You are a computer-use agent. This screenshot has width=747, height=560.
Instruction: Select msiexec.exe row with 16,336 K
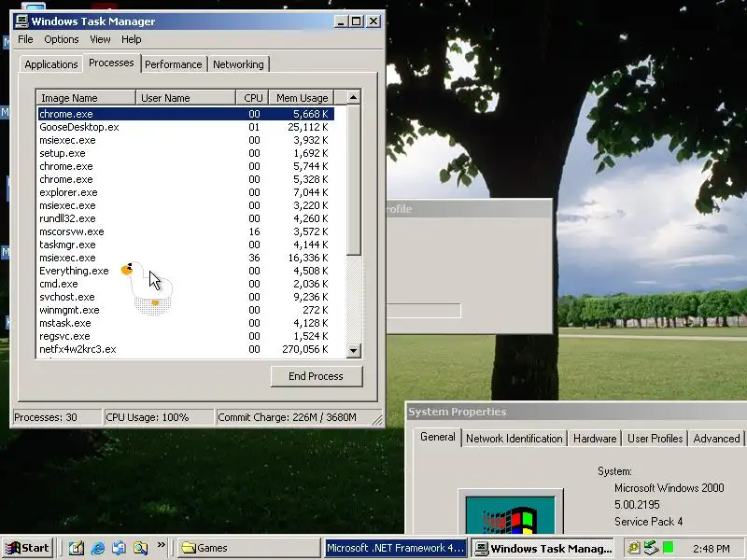tap(186, 259)
